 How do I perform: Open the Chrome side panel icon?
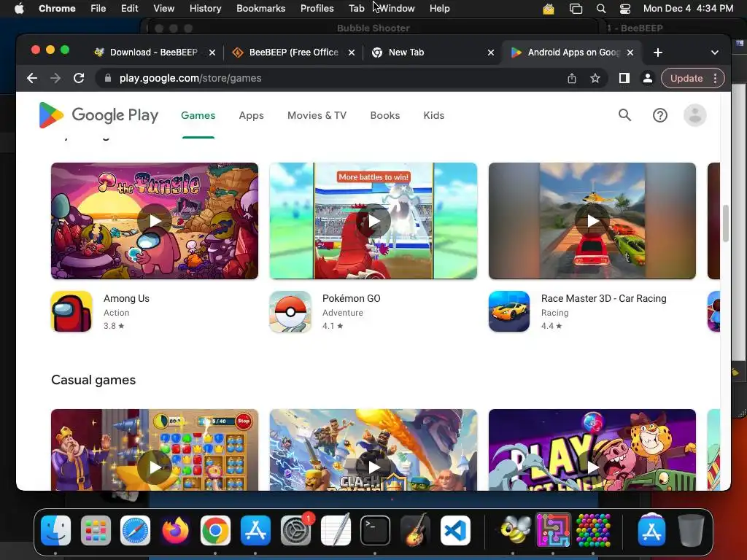(x=624, y=78)
